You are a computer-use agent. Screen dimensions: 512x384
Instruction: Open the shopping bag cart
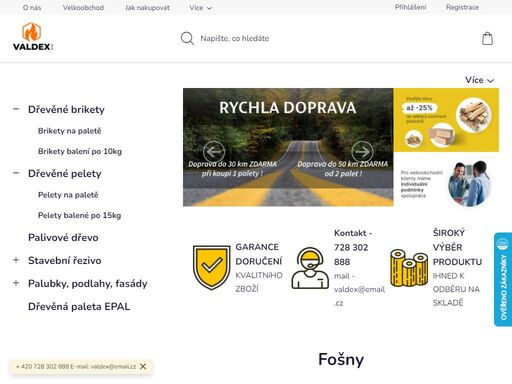[x=487, y=38]
